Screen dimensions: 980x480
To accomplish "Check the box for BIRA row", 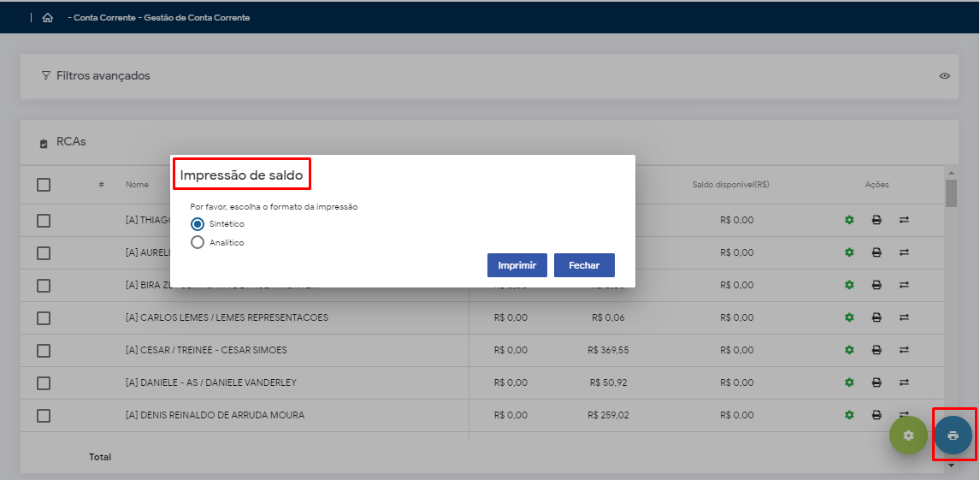I will (44, 286).
